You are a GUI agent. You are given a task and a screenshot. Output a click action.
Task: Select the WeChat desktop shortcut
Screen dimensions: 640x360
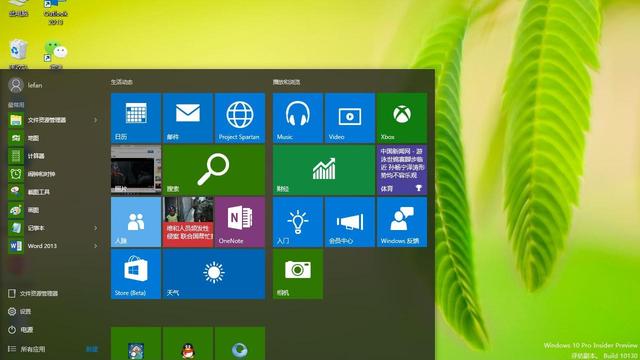pyautogui.click(x=56, y=53)
